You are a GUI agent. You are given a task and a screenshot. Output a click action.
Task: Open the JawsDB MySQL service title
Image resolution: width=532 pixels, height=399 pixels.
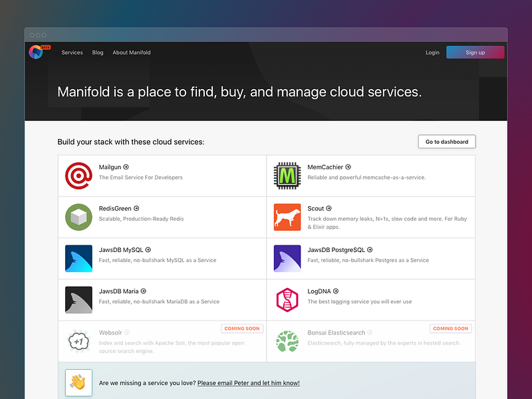(x=121, y=250)
